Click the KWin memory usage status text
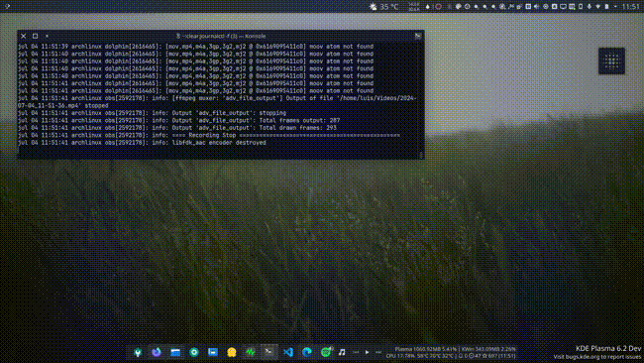The height and width of the screenshot is (363, 644). point(488,349)
